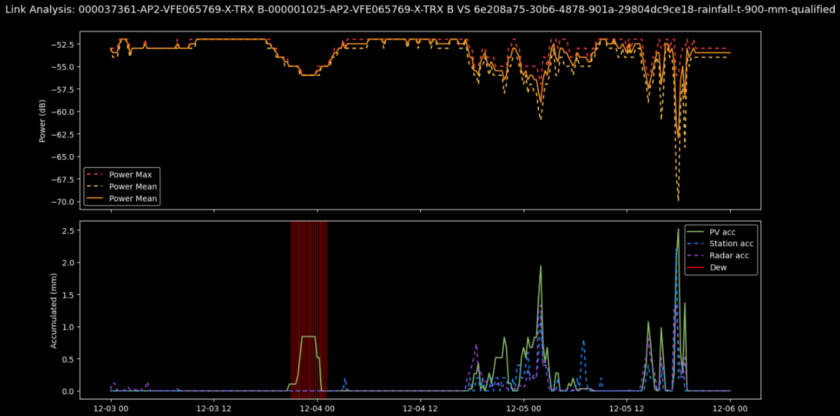Click the -60.0 power axis tick
Viewport: 840px width, 416px height.
tap(64, 111)
